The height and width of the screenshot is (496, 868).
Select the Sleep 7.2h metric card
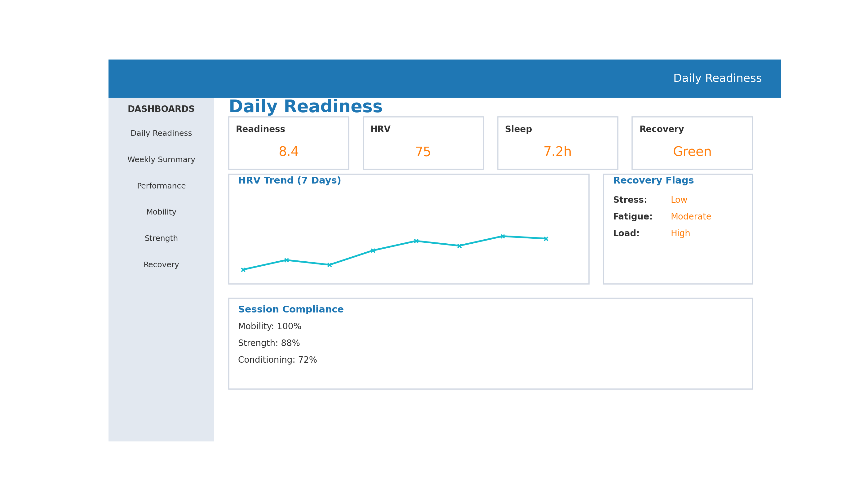coord(557,143)
